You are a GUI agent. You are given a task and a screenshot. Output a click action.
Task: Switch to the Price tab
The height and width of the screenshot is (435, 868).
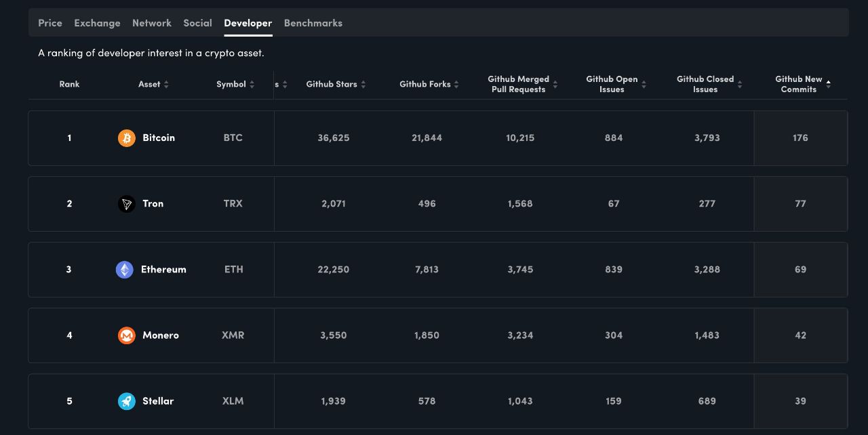50,23
